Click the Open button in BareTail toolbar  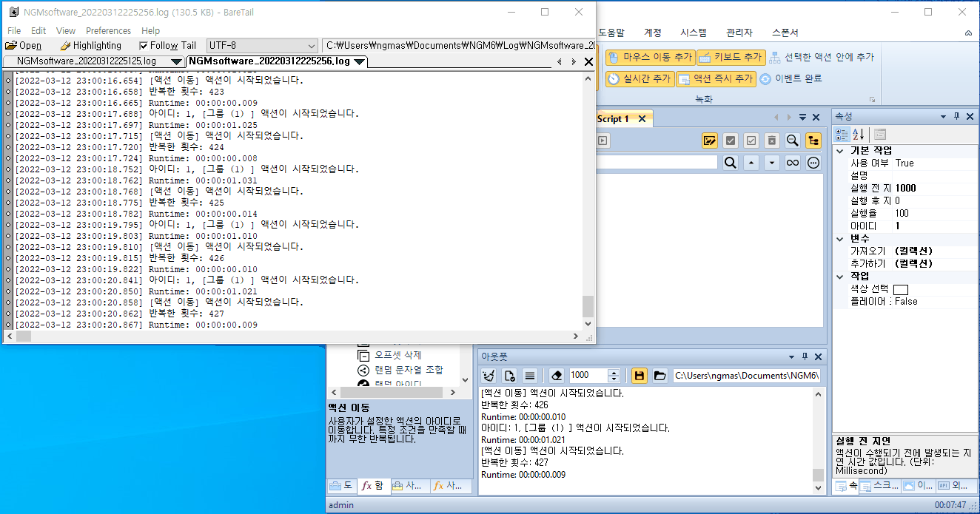click(x=23, y=46)
